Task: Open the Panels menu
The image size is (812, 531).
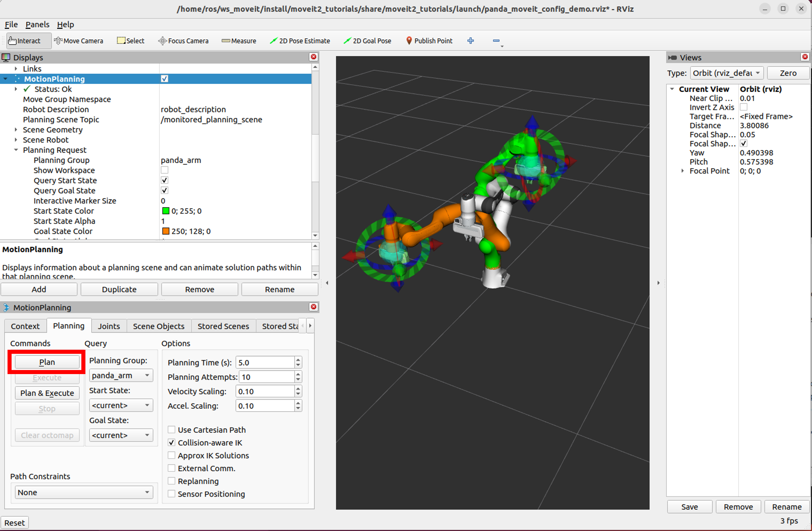Action: click(37, 25)
